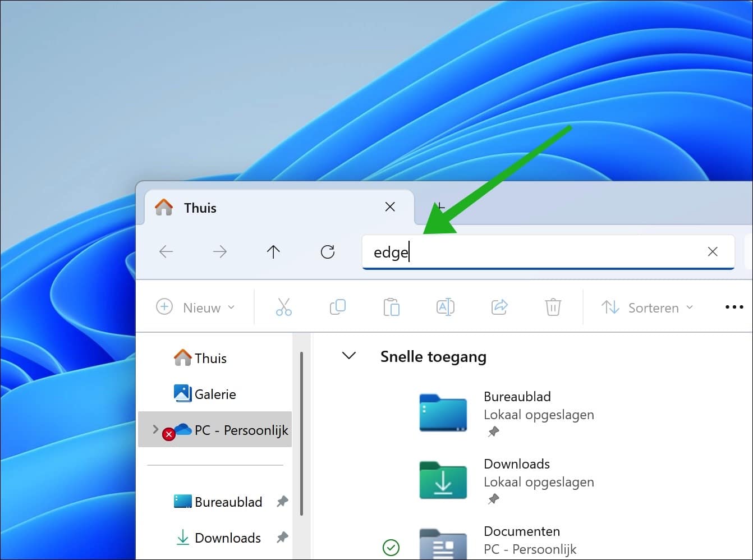Select the Cut icon on the toolbar
Image resolution: width=753 pixels, height=560 pixels.
(283, 307)
